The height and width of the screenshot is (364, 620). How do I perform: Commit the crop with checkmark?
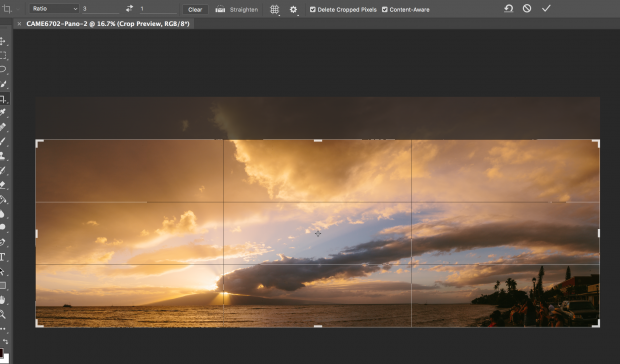[546, 8]
